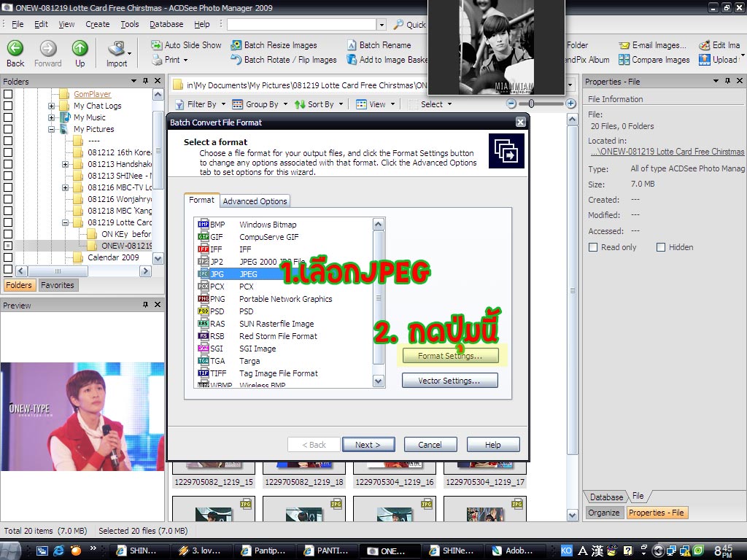
Task: Open the File menu
Action: (18, 24)
